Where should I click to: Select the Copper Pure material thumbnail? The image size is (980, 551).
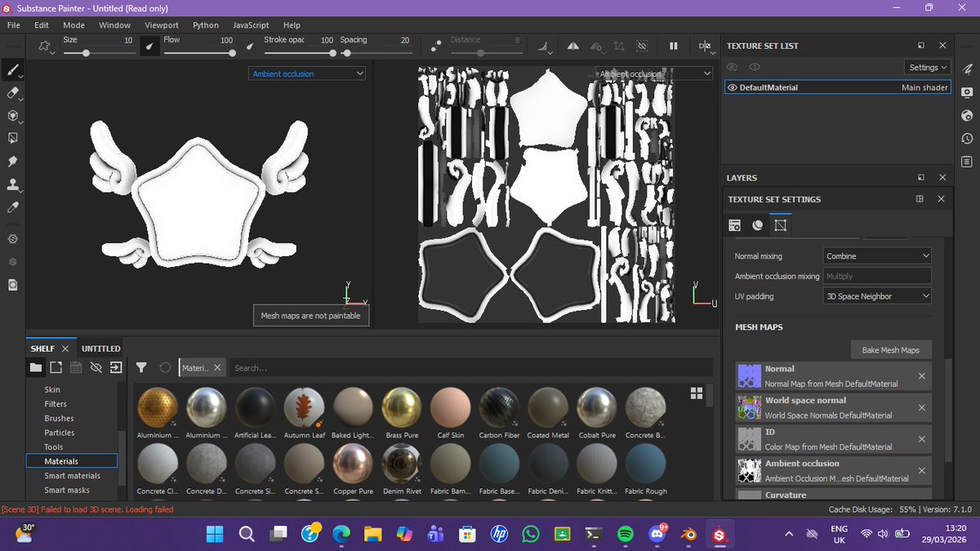tap(354, 464)
